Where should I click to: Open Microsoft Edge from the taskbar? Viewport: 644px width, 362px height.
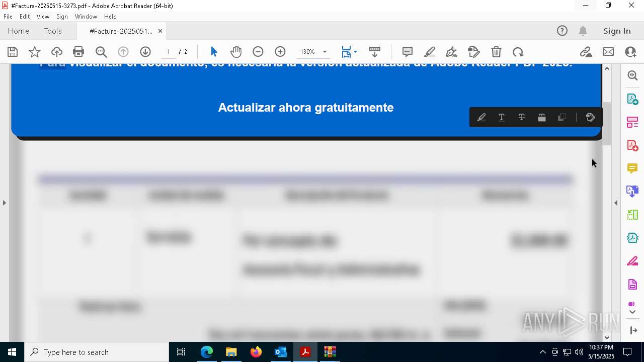207,352
